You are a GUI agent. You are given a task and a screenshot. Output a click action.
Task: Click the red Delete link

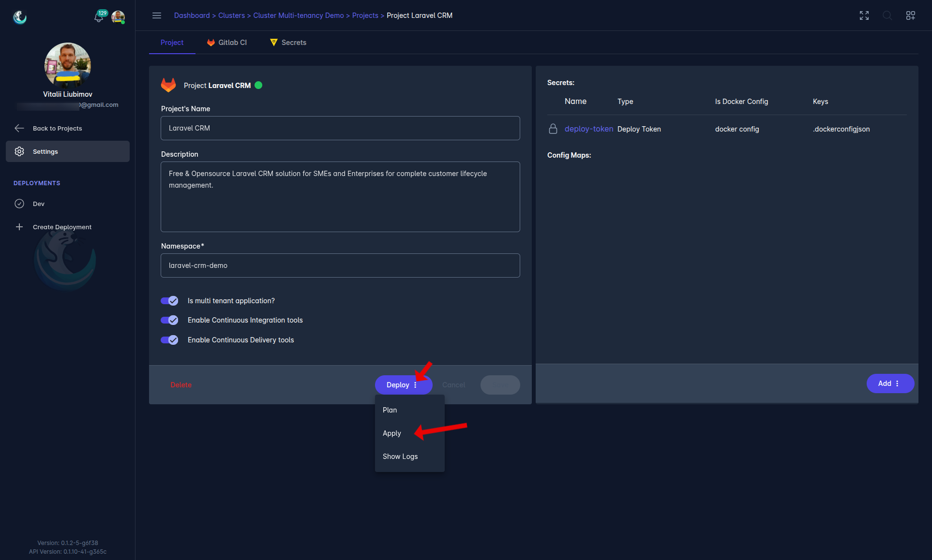[x=181, y=385]
